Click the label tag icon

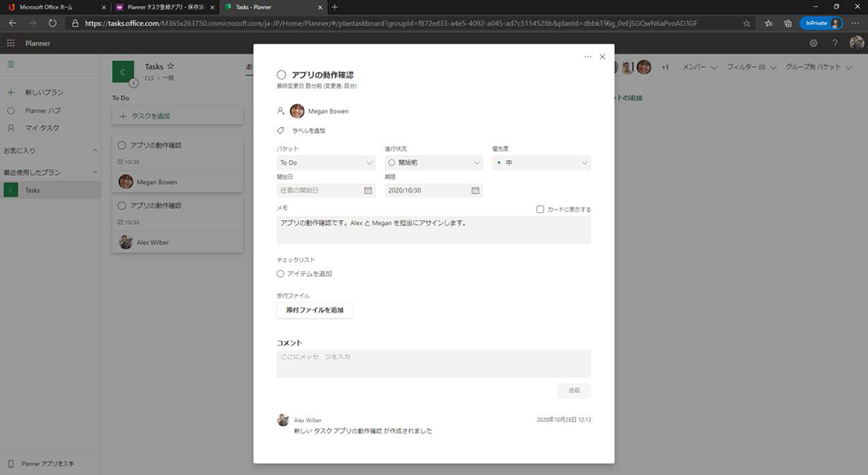click(x=281, y=131)
